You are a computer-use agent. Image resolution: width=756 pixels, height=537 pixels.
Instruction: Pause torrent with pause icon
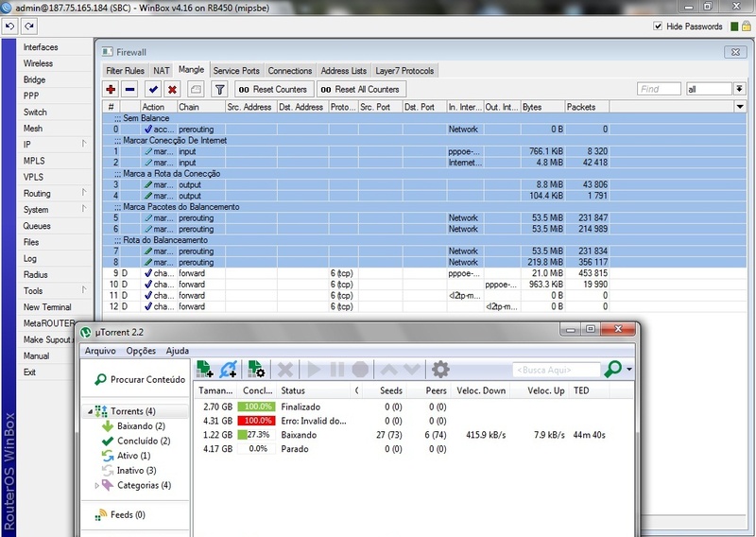(337, 370)
